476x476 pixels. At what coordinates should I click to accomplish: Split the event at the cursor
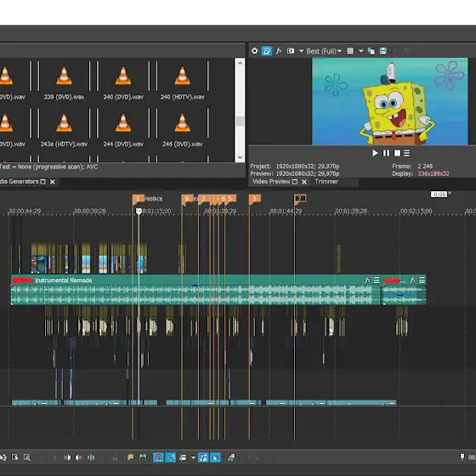coord(91,457)
